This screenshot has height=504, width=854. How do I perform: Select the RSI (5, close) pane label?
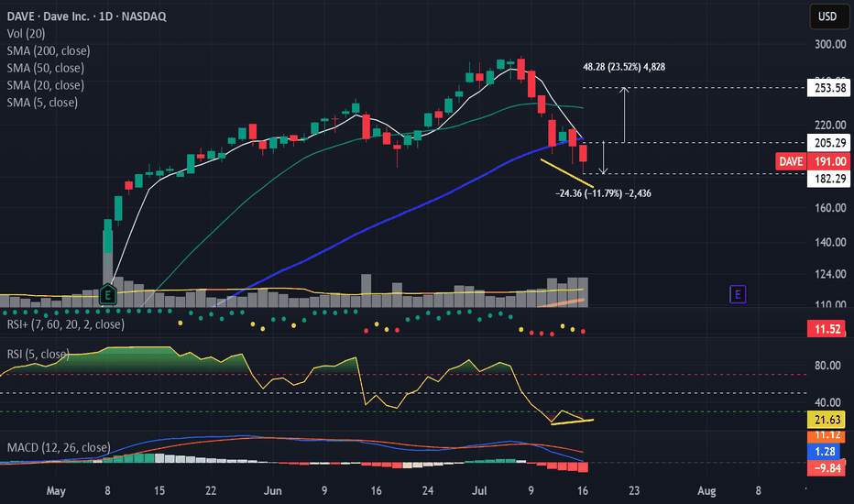pos(40,355)
